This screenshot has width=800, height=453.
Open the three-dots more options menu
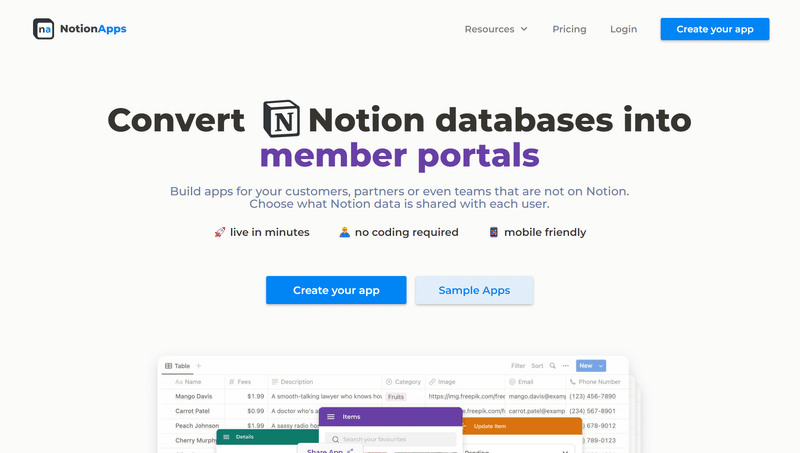[566, 366]
